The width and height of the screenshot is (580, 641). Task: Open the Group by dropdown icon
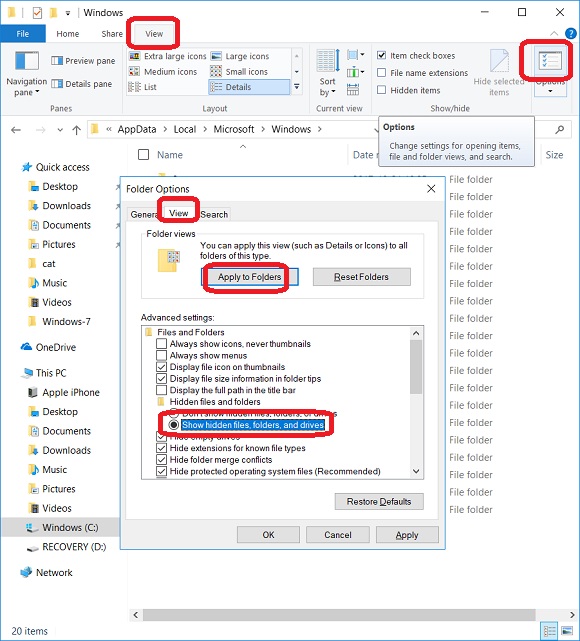point(356,54)
